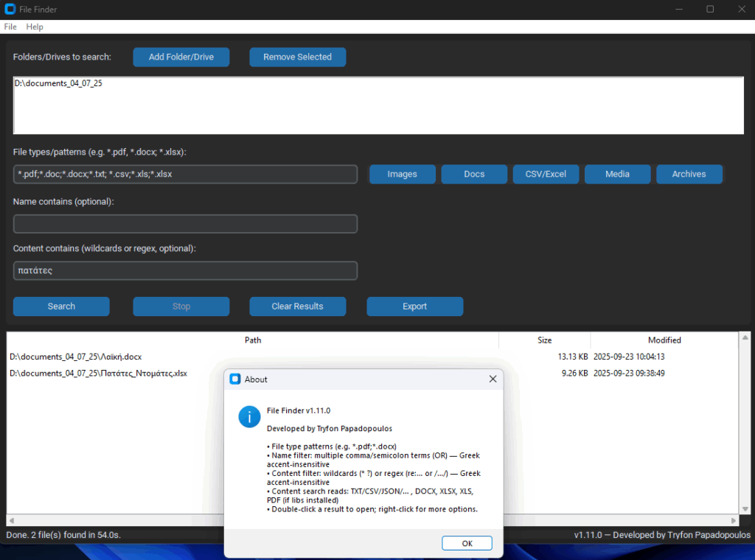The width and height of the screenshot is (755, 560).
Task: Click the File Finder app icon in title bar
Action: 10,10
